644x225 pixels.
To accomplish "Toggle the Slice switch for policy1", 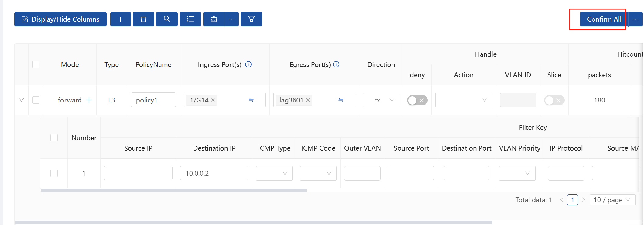I will (554, 100).
